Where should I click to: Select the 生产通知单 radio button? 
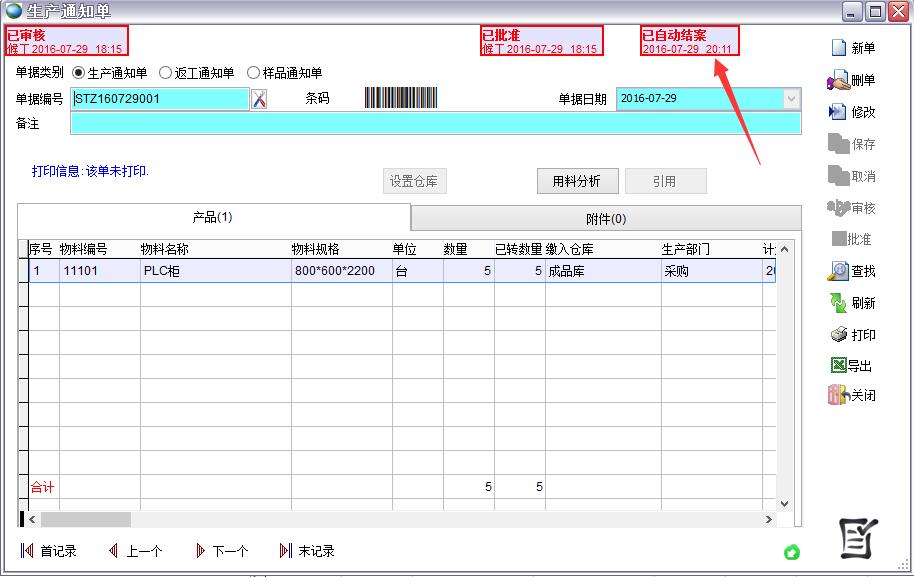(79, 73)
